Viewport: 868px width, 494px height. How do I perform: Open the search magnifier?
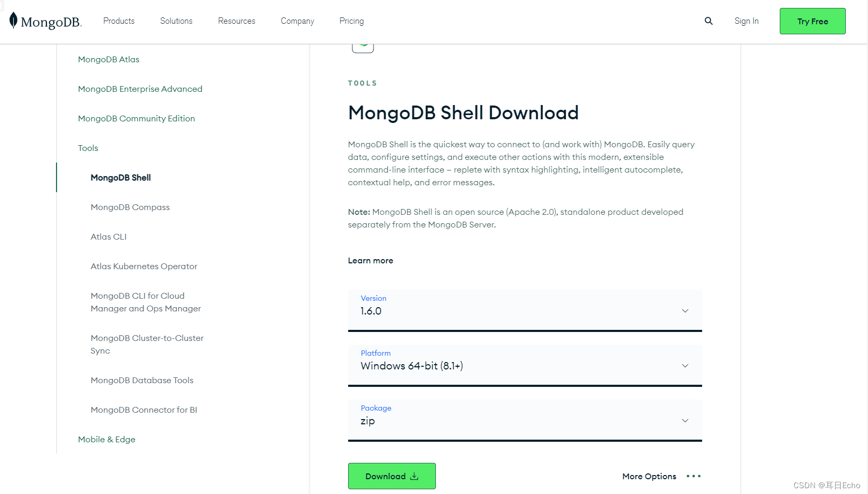(x=708, y=21)
